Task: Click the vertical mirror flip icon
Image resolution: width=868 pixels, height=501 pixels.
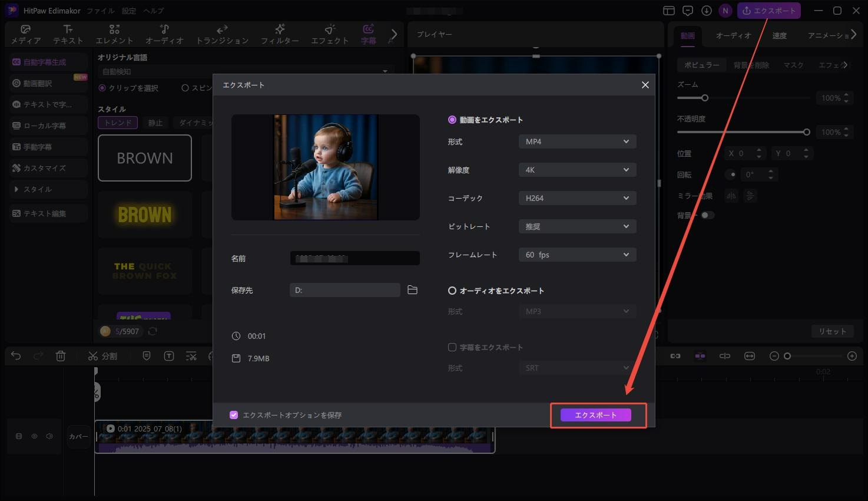Action: pos(750,196)
